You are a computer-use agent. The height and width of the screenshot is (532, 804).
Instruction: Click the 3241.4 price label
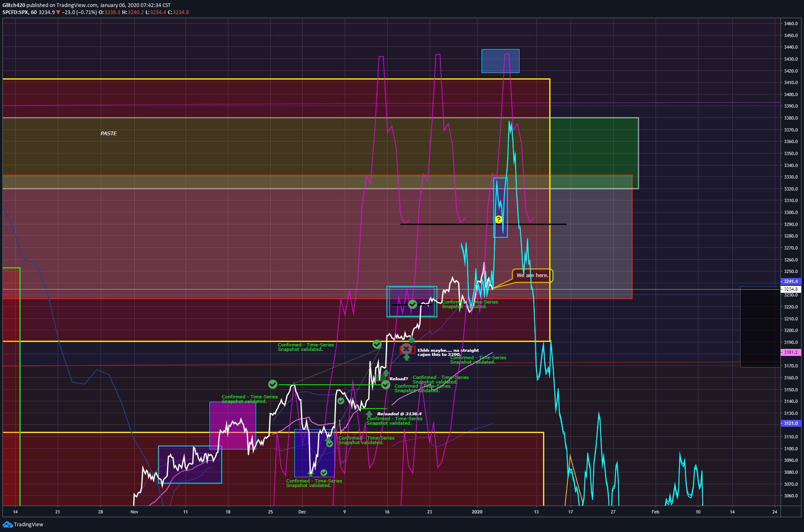click(790, 281)
